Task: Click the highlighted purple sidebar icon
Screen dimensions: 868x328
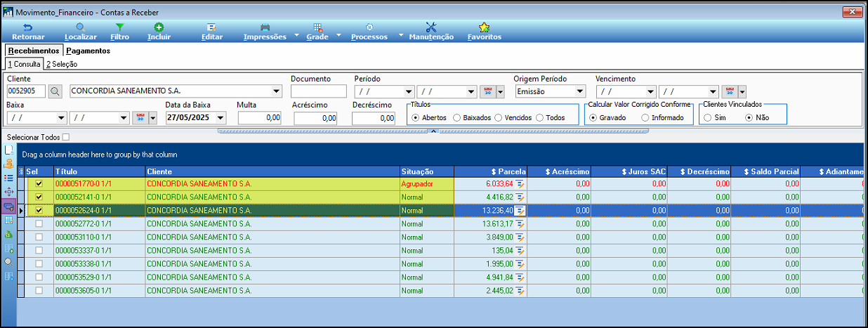Action: 9,206
